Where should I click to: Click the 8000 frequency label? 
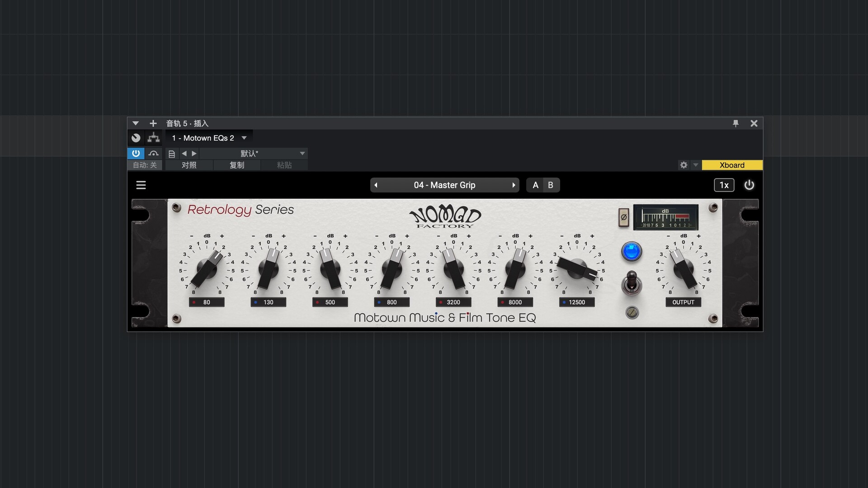click(515, 302)
